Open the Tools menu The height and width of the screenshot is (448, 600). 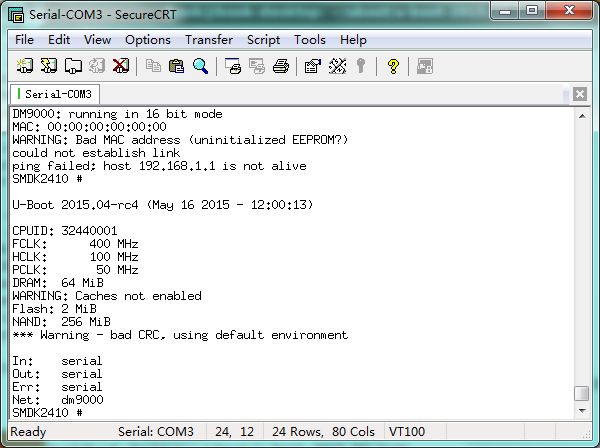coord(310,40)
